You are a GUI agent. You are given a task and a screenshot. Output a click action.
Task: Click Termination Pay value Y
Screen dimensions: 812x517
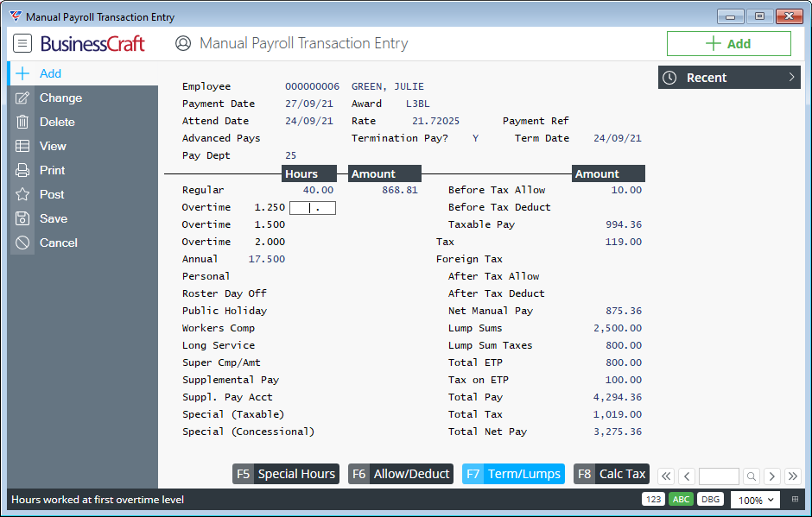(475, 138)
